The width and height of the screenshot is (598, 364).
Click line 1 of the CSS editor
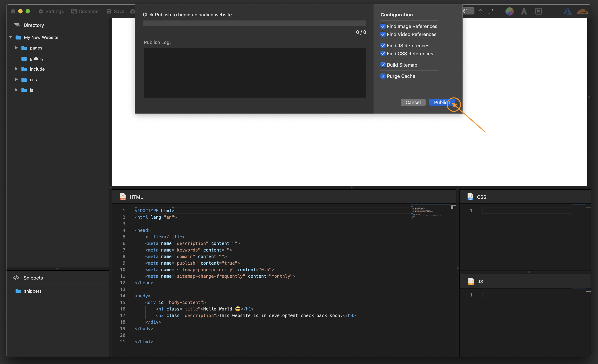526,211
